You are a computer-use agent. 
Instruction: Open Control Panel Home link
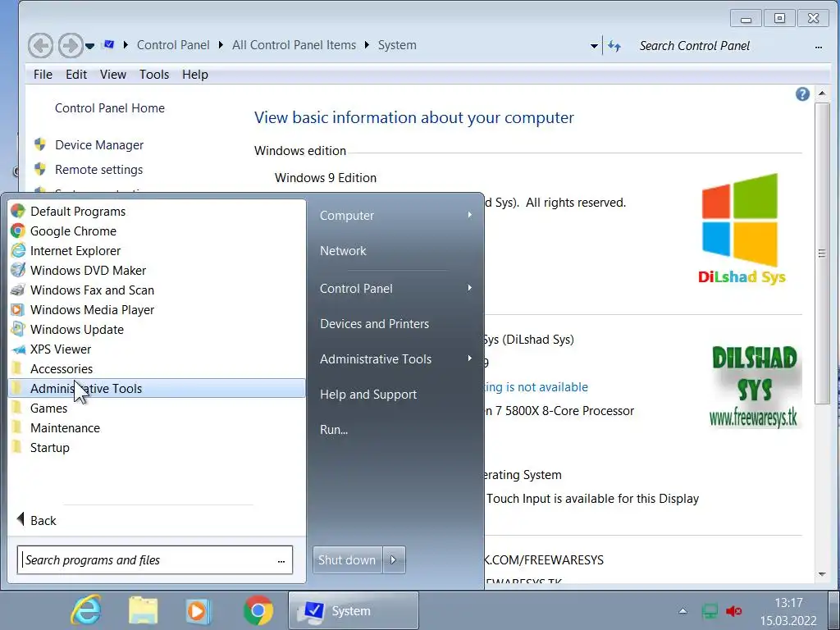[x=110, y=108]
